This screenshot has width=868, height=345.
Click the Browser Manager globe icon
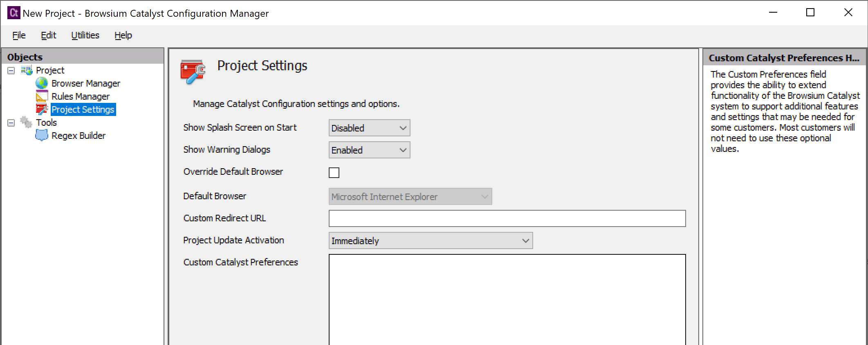[x=41, y=83]
